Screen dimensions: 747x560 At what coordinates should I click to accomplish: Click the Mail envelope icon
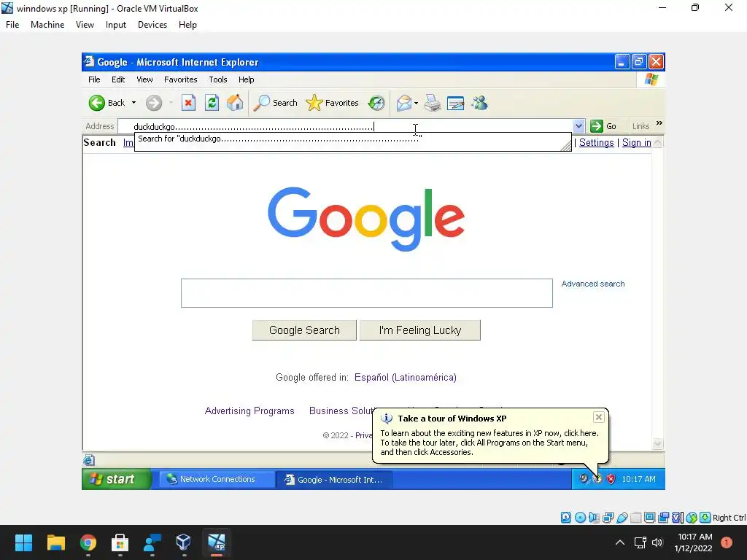coord(403,103)
